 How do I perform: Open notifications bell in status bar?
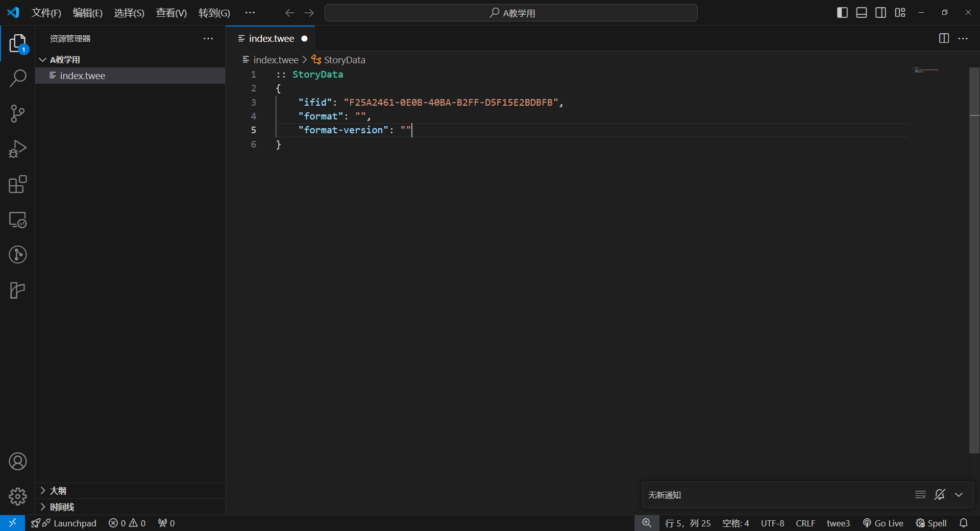[964, 523]
